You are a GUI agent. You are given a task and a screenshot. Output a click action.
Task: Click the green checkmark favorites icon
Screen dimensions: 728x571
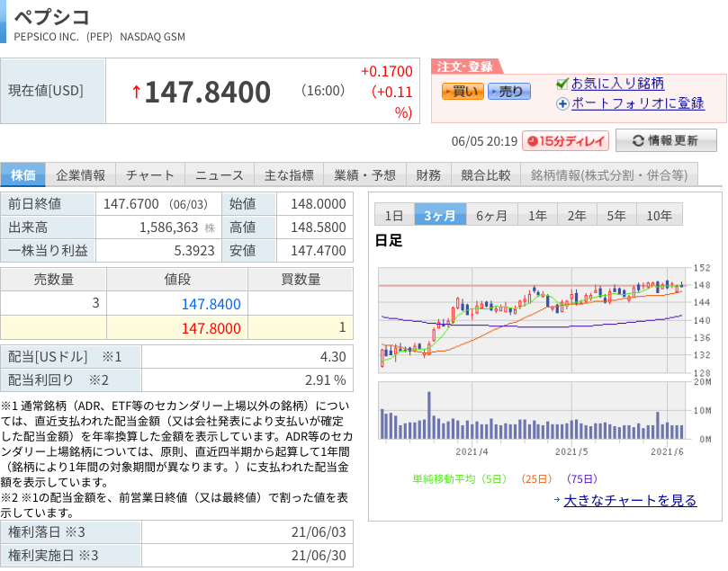click(562, 84)
